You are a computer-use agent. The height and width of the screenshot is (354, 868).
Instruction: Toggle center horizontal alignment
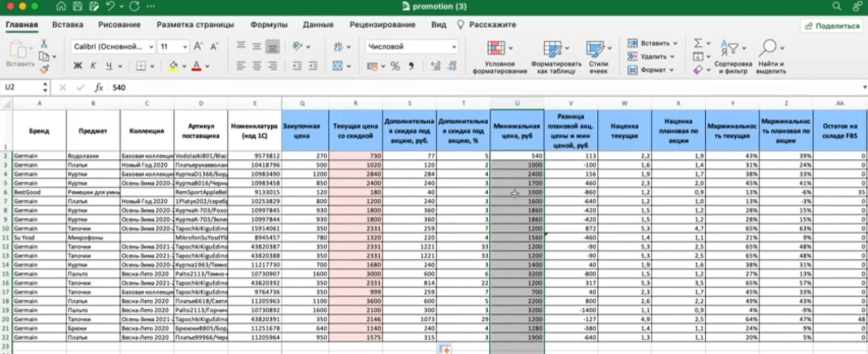pyautogui.click(x=257, y=66)
